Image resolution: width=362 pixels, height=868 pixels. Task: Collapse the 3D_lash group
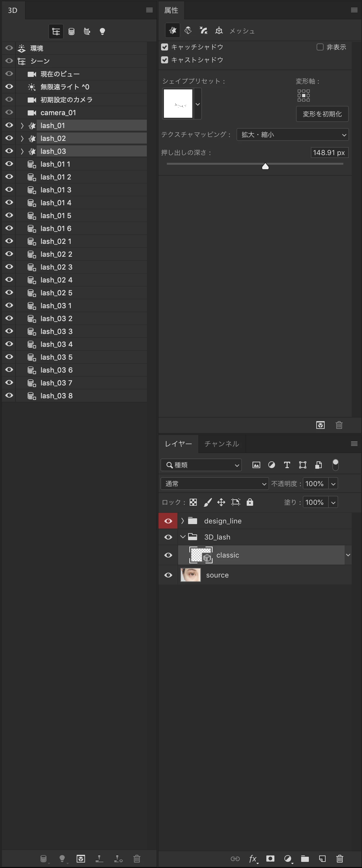click(x=183, y=537)
